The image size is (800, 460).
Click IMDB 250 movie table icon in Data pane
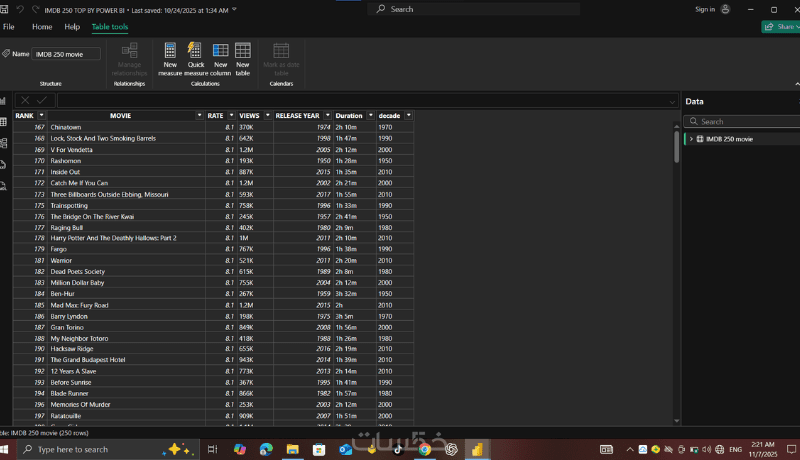click(700, 139)
